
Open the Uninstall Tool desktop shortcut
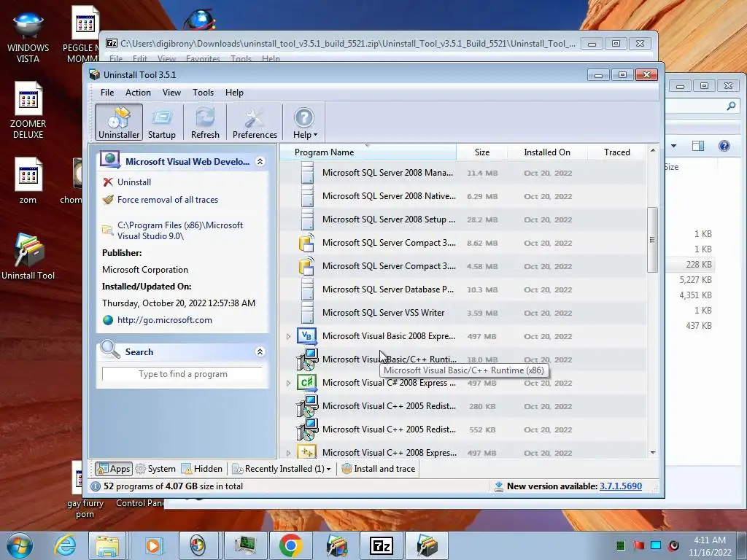coord(28,257)
